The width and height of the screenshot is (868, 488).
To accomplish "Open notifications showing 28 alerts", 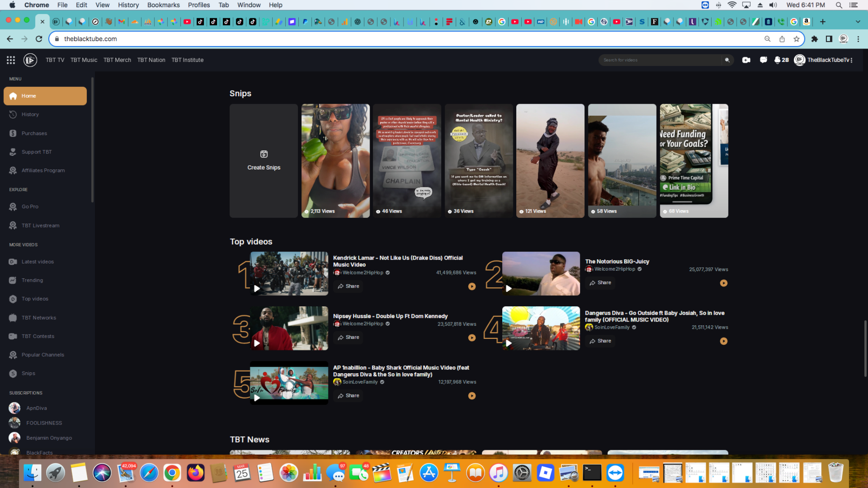I will click(x=779, y=60).
